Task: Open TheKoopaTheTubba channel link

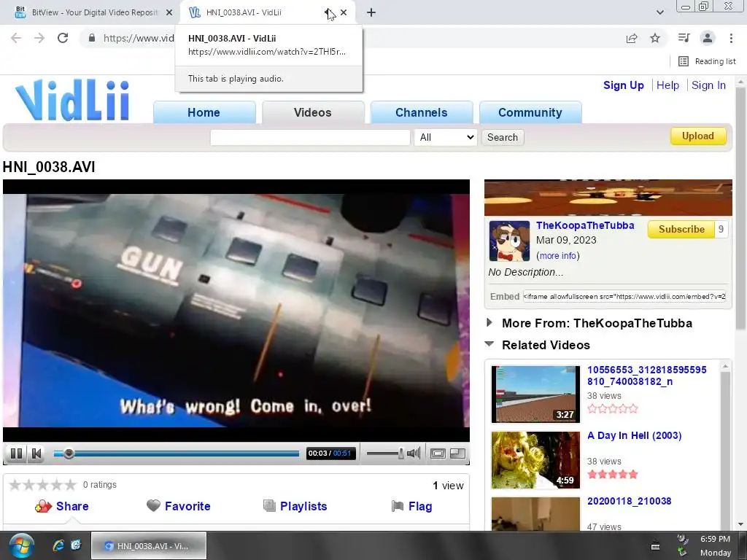Action: (585, 225)
